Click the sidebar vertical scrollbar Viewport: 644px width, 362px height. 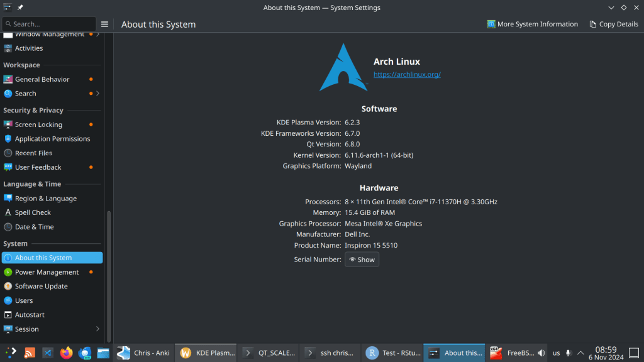point(109,277)
